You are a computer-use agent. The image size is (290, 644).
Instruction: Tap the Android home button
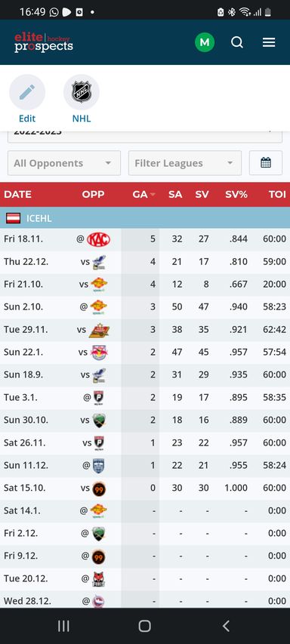click(144, 626)
